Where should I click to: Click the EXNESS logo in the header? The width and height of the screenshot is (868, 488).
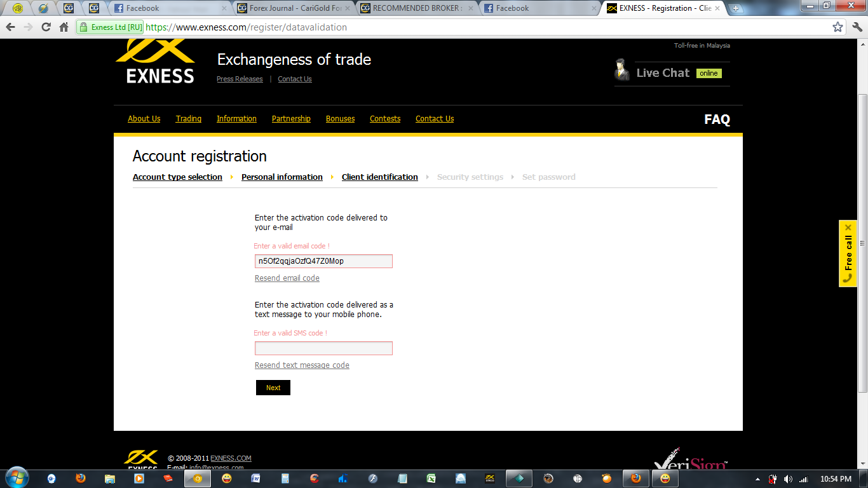pos(155,62)
